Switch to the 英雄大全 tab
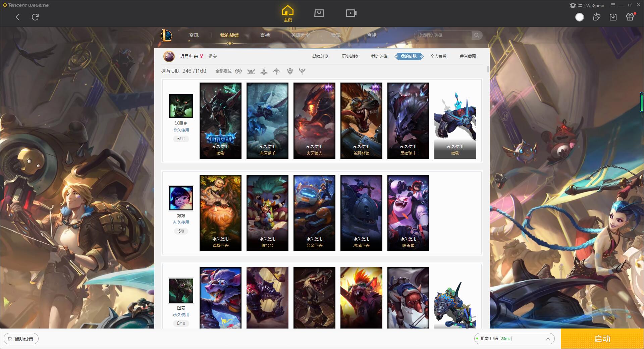 301,35
